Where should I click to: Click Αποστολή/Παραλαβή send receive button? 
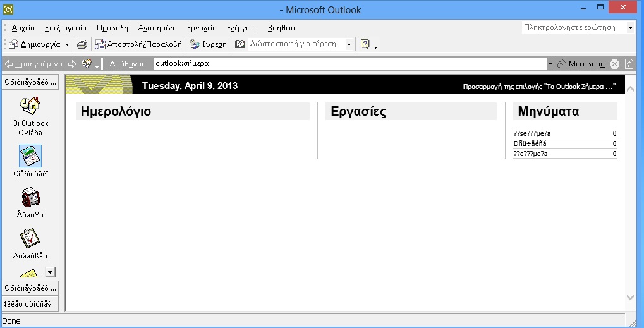pos(138,44)
